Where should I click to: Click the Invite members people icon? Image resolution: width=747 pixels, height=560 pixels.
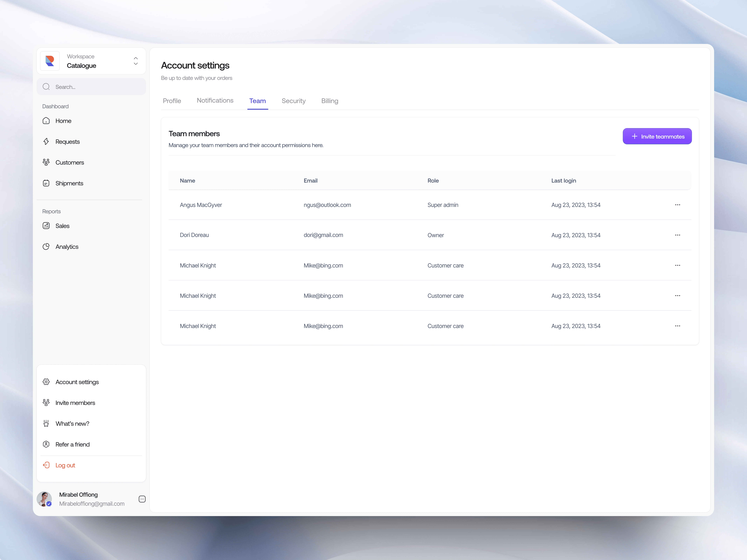tap(46, 403)
